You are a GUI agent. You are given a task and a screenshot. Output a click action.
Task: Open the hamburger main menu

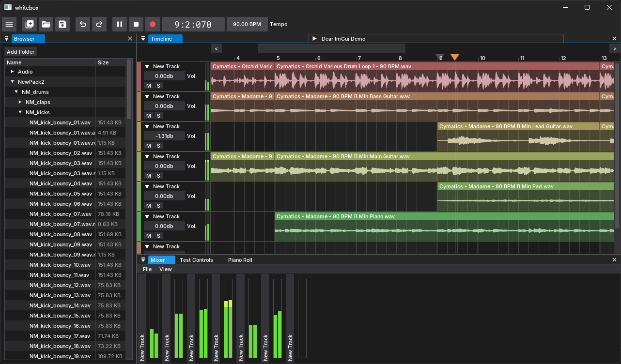(x=9, y=24)
